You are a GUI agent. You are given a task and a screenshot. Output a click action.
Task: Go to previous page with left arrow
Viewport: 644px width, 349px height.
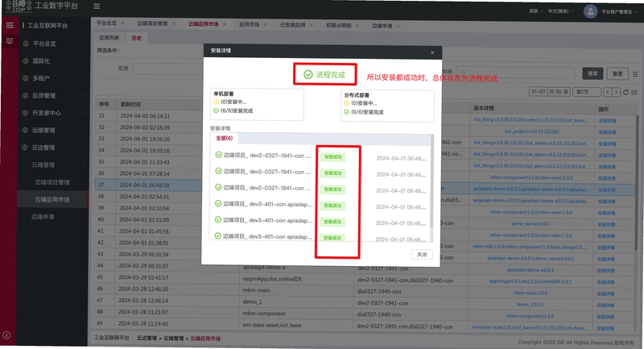point(608,92)
